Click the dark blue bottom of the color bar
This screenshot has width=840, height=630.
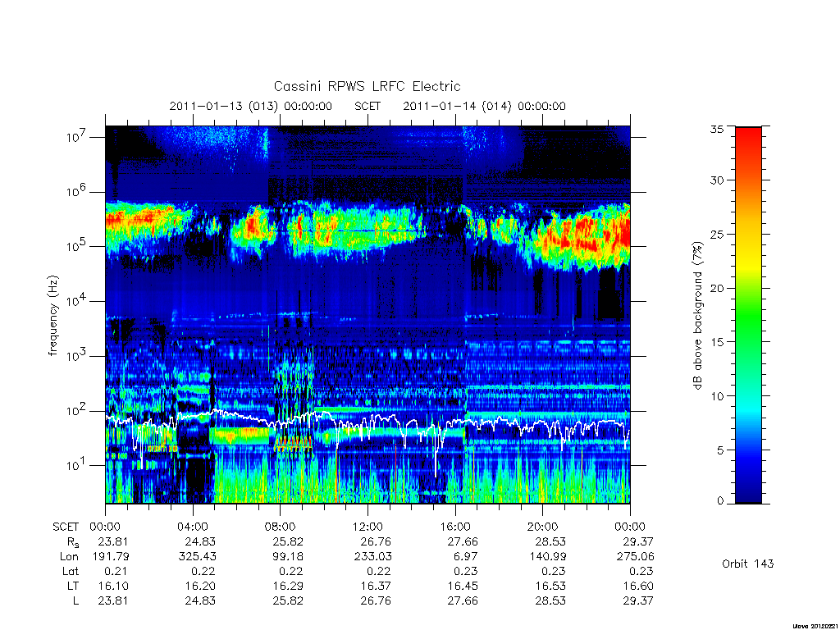coord(748,495)
